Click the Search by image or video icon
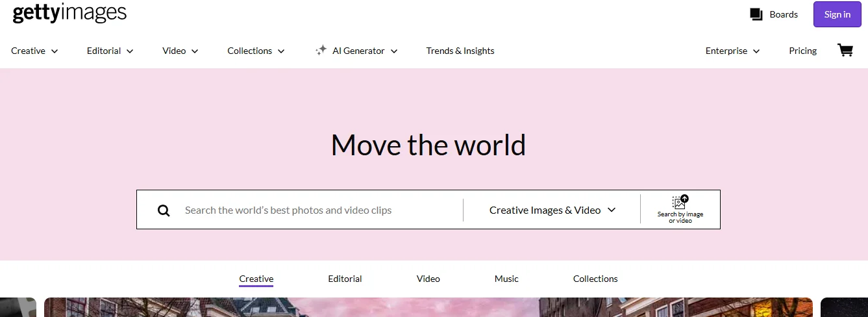 (680, 201)
